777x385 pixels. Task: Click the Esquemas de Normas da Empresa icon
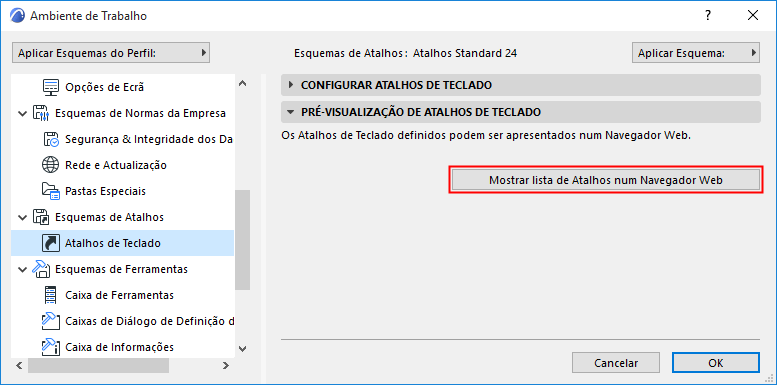[x=41, y=113]
